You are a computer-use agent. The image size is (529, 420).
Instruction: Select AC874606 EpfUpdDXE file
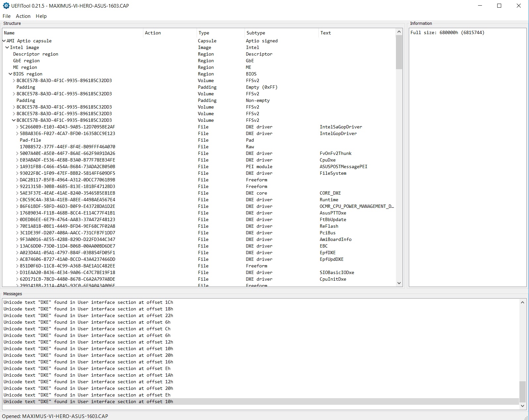coord(199,259)
